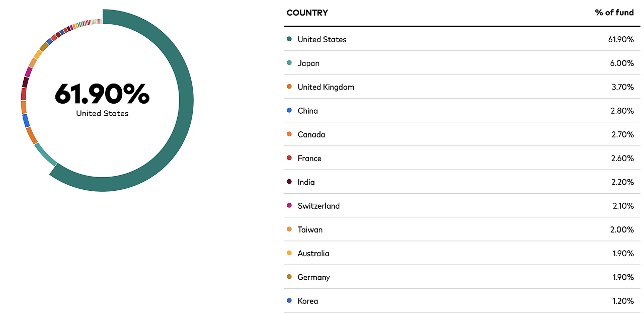
Task: Select the Korea row label
Action: point(308,301)
